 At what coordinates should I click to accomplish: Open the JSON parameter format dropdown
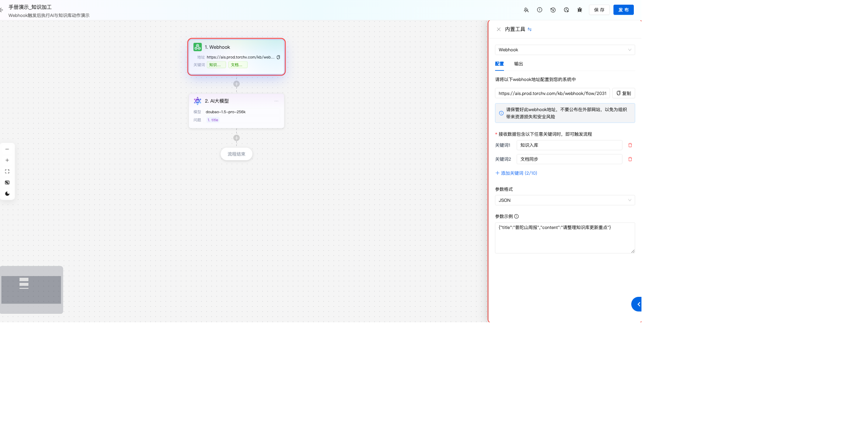(x=565, y=200)
